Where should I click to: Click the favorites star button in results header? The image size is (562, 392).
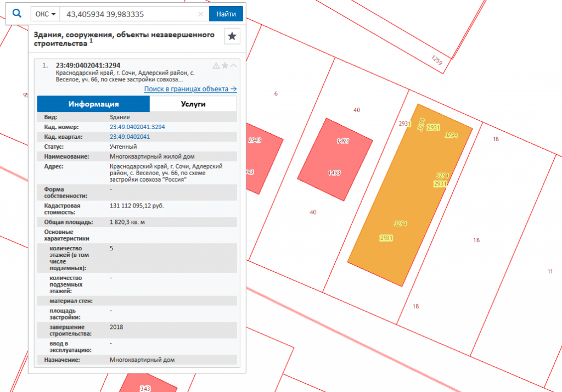click(232, 36)
